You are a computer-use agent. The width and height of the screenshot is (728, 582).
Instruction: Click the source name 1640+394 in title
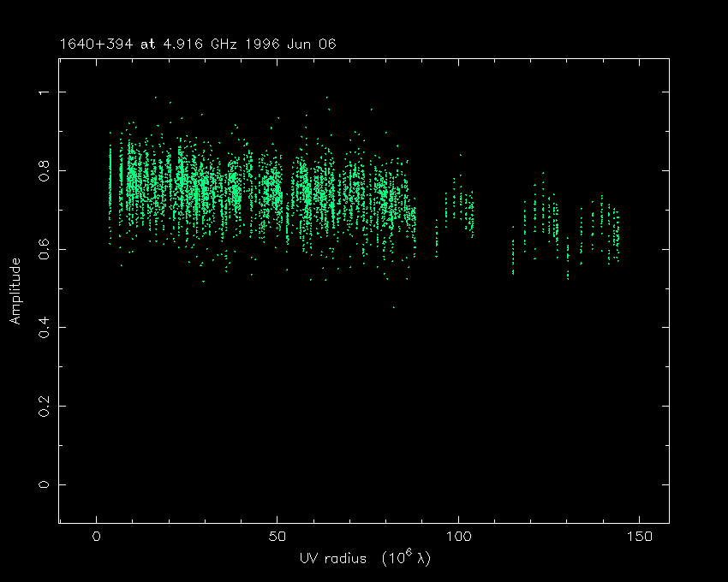[89, 44]
